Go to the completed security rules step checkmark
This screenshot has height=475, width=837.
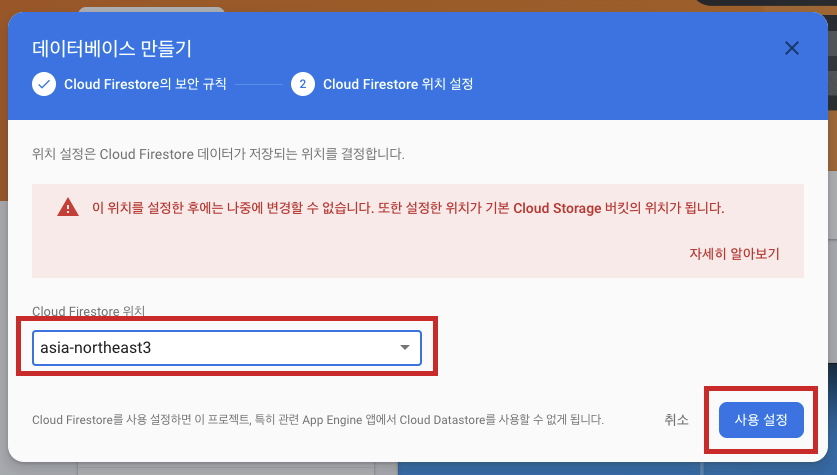tap(44, 84)
